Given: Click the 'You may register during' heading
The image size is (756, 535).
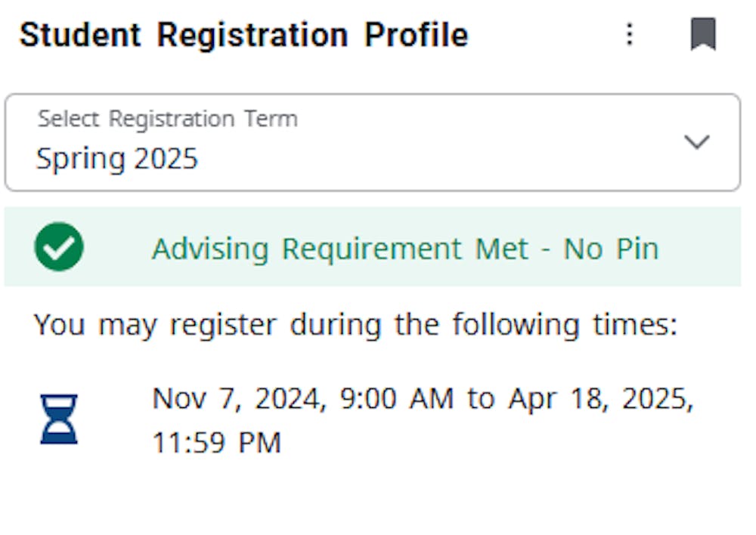Looking at the screenshot, I should (x=355, y=325).
